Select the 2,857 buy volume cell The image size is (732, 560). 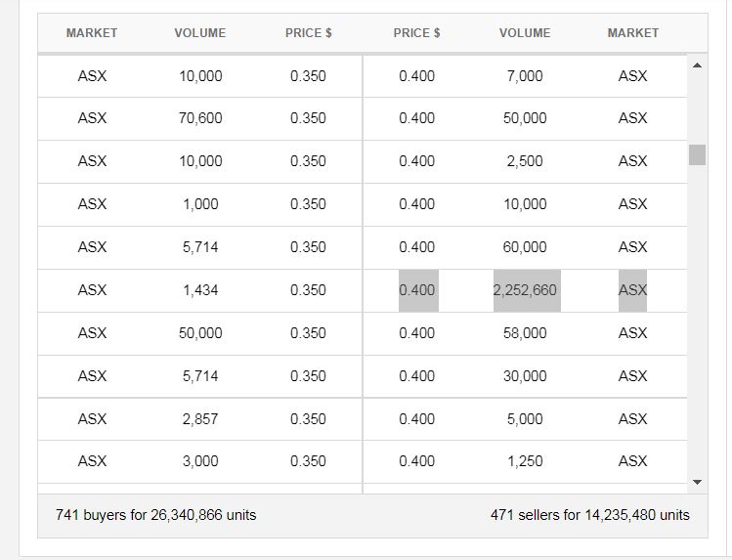click(200, 419)
